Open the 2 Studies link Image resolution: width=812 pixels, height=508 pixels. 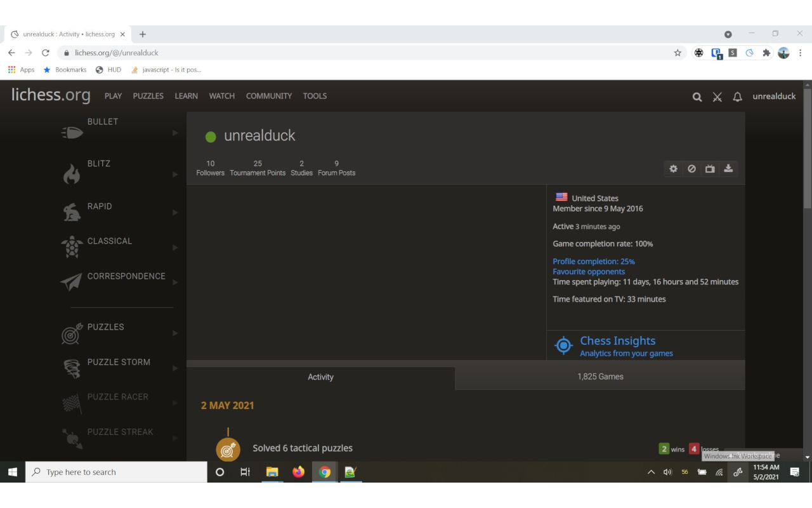tap(301, 168)
